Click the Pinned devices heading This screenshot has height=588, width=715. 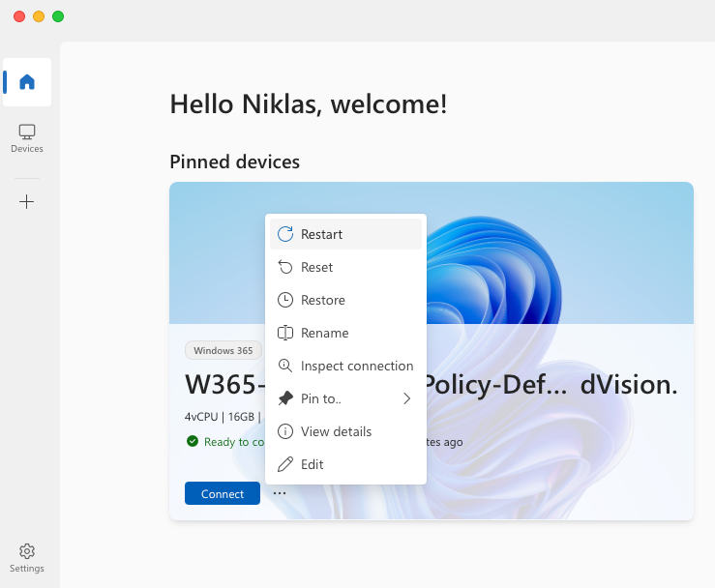pyautogui.click(x=234, y=162)
